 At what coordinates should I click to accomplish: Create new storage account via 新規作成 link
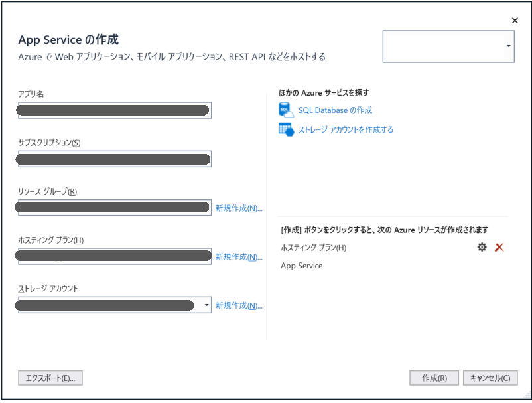coord(239,305)
